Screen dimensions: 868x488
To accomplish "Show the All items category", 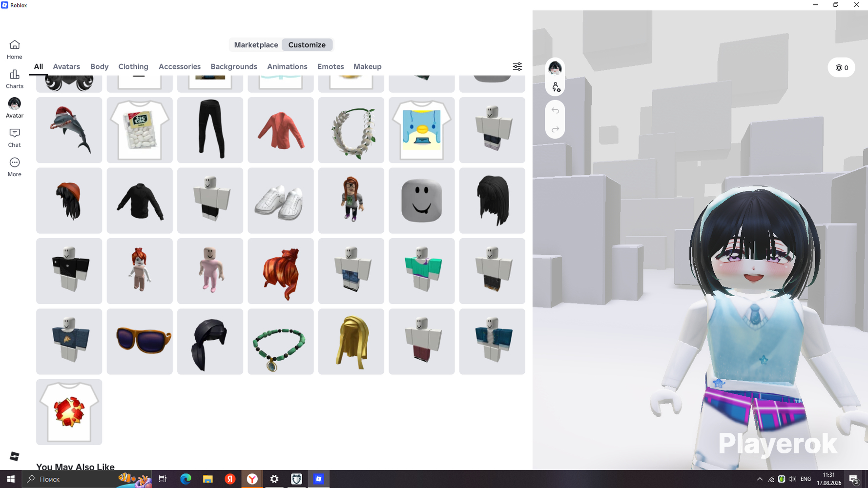I will (39, 66).
